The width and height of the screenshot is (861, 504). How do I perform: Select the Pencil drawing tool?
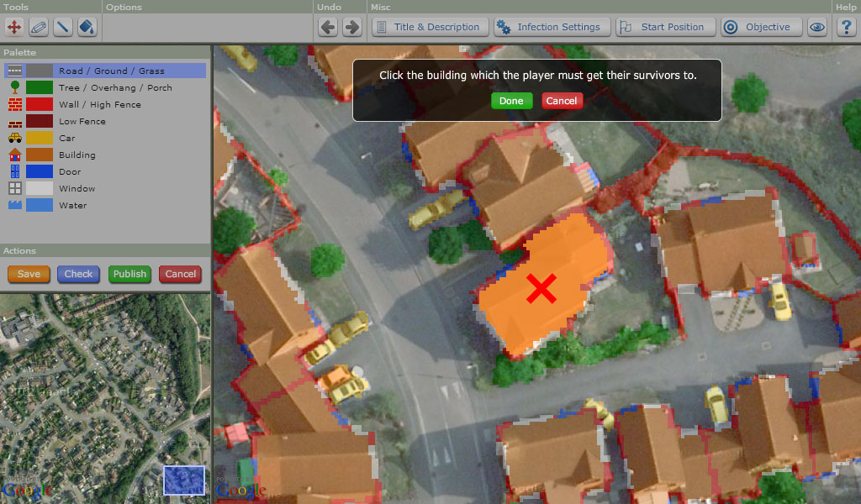pyautogui.click(x=39, y=27)
